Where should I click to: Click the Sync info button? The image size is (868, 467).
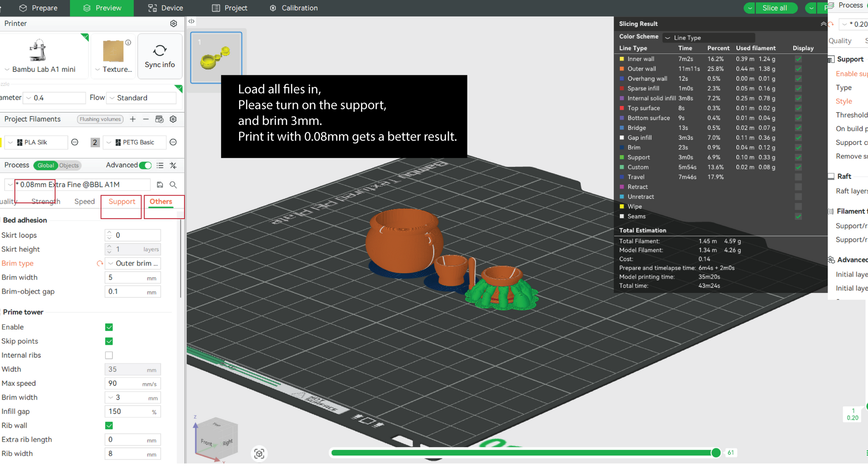[160, 56]
